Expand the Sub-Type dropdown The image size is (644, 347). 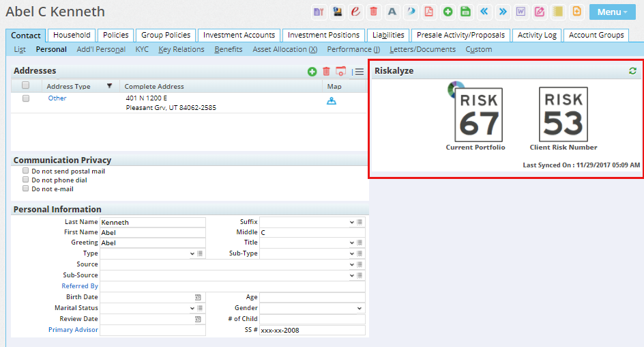351,253
